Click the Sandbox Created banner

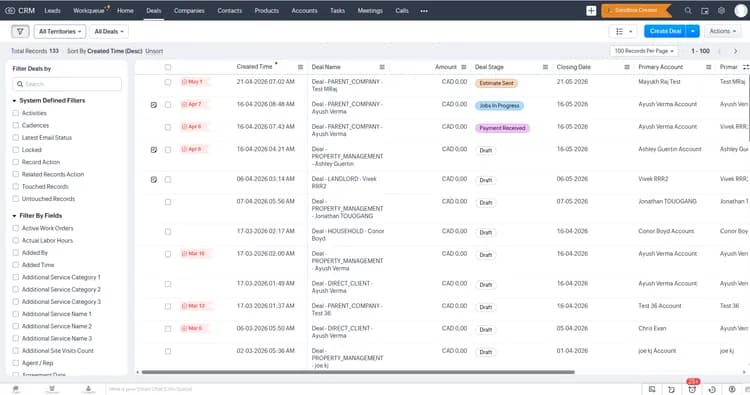[x=636, y=11]
